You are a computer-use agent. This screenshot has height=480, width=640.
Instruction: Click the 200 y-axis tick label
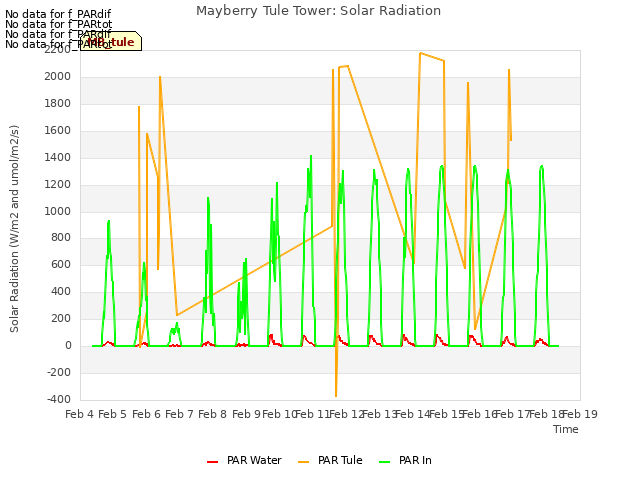point(61,318)
